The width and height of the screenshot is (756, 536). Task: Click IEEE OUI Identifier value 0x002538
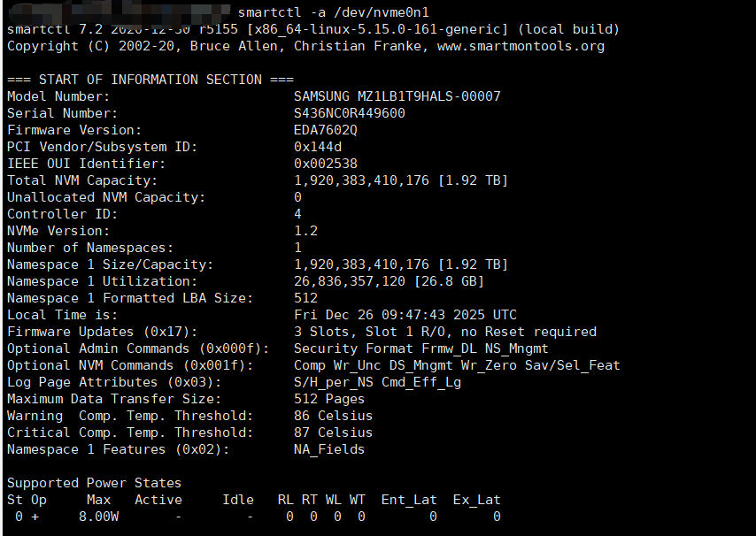click(x=326, y=164)
